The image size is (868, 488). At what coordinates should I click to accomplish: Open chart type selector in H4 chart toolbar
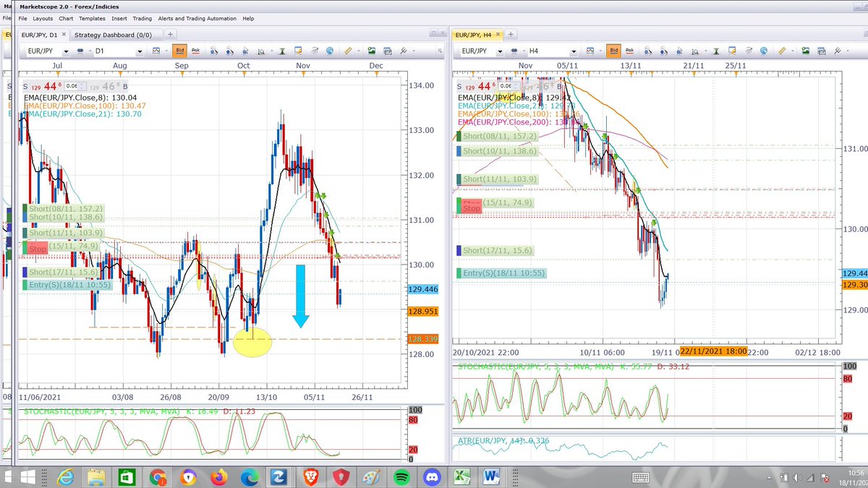[x=590, y=51]
